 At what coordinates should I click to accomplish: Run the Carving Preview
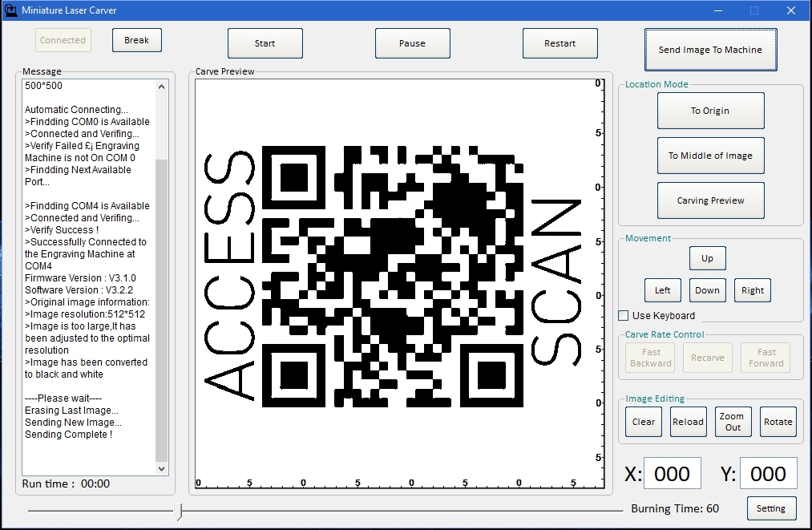(710, 200)
